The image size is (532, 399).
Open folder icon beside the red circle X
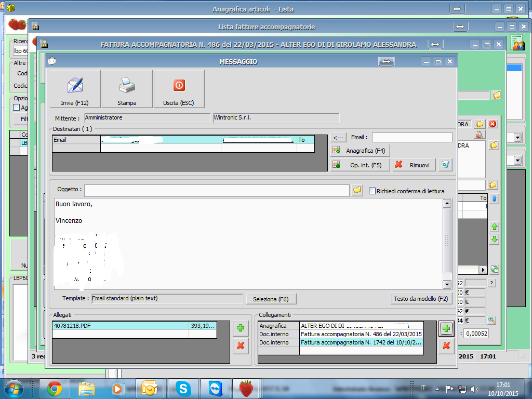click(x=480, y=124)
